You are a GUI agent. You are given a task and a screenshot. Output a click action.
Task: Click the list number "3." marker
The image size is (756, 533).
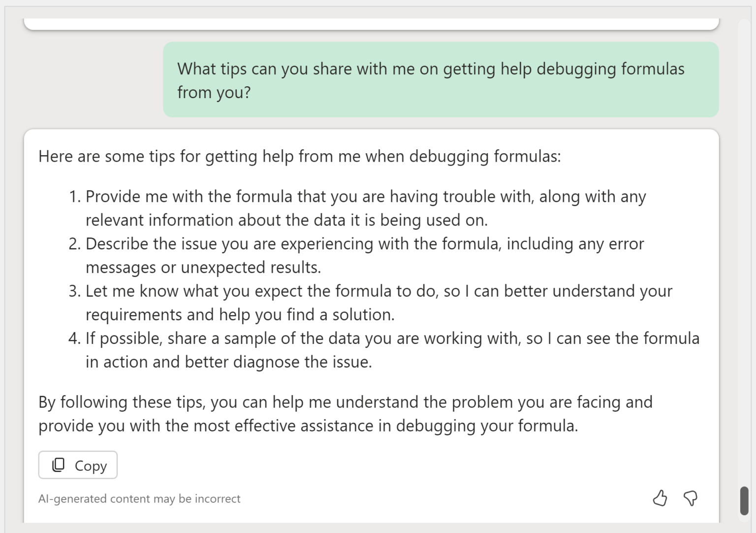[75, 291]
